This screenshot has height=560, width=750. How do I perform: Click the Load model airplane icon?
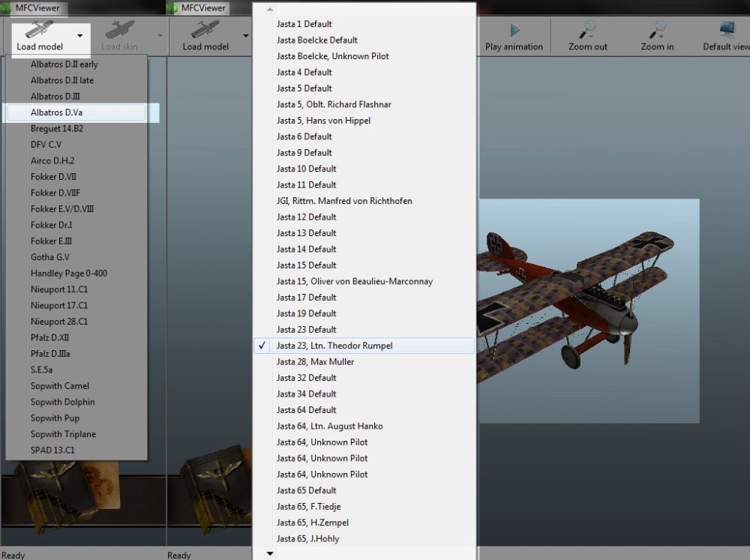[x=39, y=29]
